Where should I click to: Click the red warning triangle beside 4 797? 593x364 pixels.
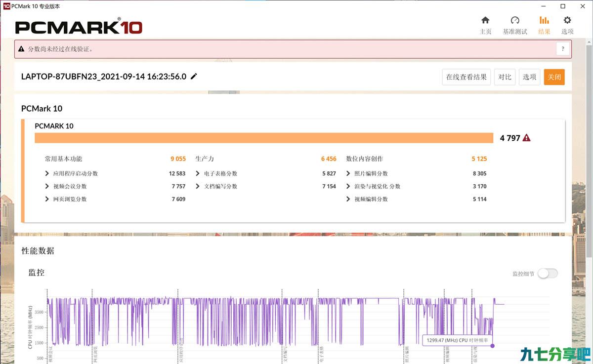527,138
